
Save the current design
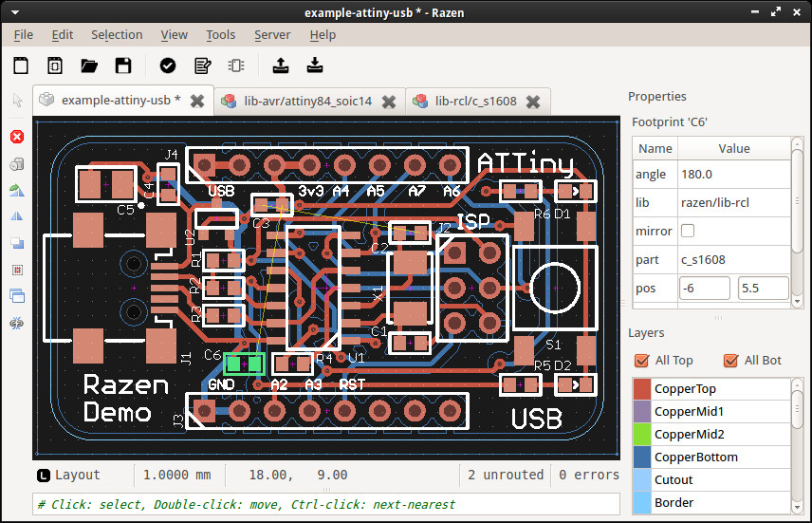(x=123, y=65)
